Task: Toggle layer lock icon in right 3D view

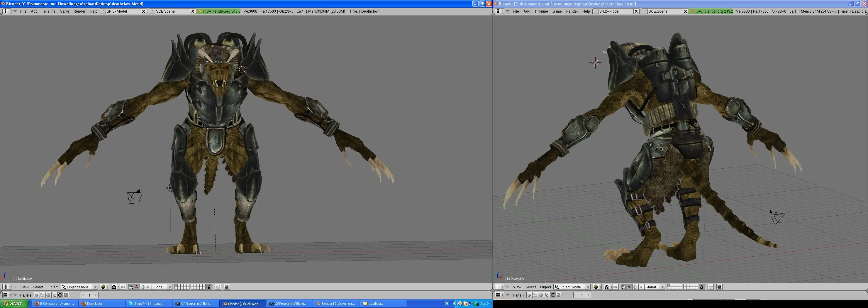Action: (x=702, y=287)
